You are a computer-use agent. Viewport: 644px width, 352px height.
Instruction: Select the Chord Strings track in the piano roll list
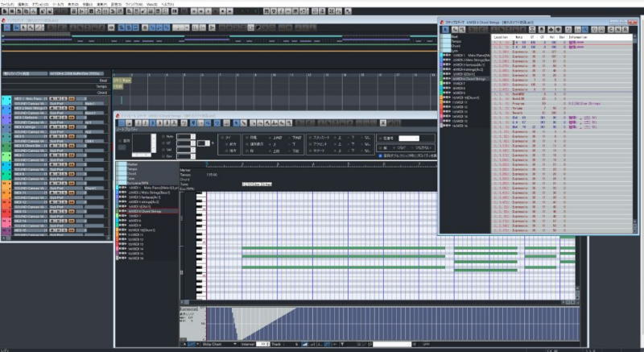pyautogui.click(x=147, y=211)
